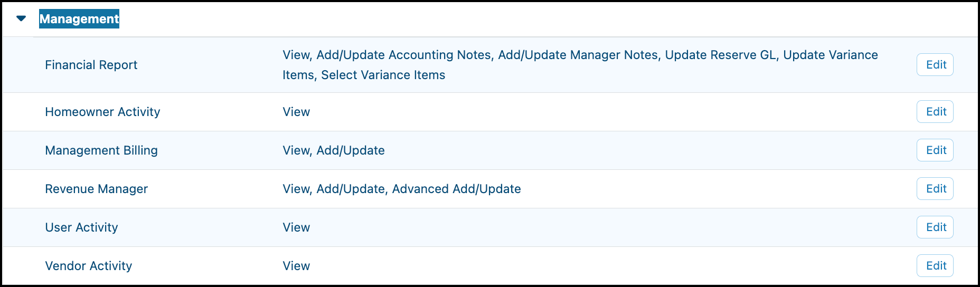
Task: Click the Financial Report row label
Action: pos(91,65)
